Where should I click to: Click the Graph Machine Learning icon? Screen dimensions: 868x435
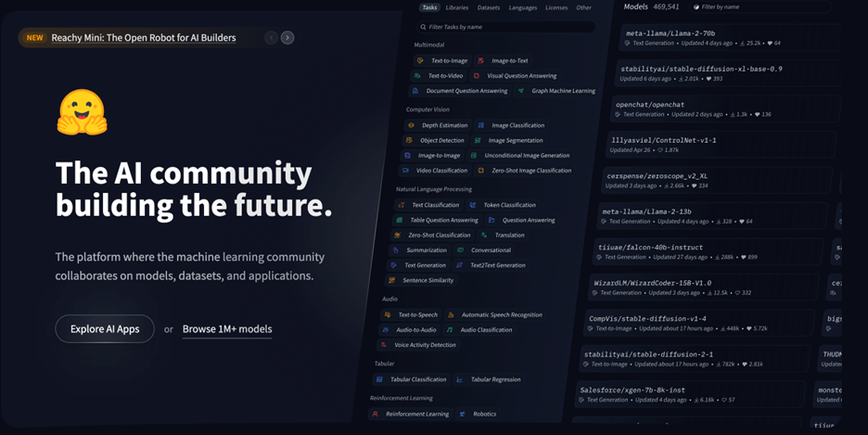521,91
